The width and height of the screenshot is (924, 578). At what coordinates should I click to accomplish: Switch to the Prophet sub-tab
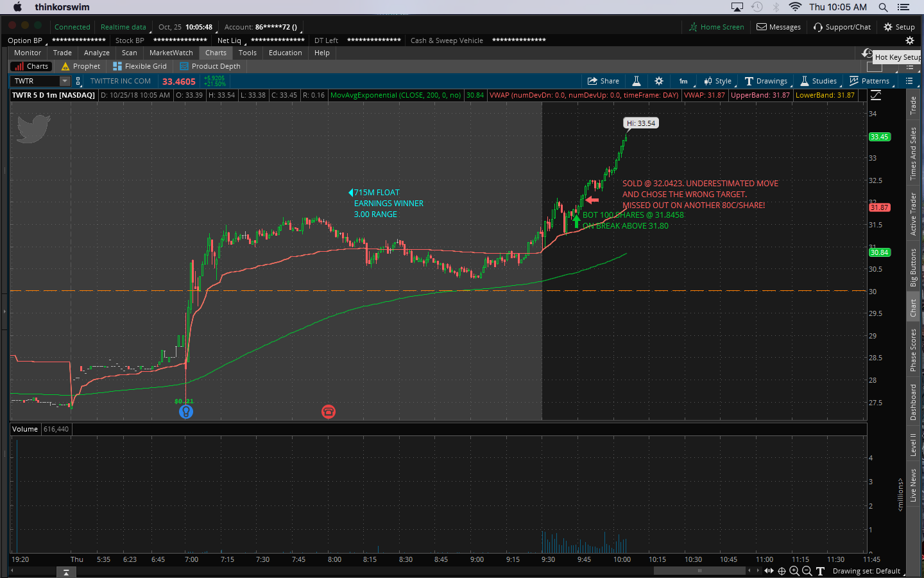pos(81,66)
